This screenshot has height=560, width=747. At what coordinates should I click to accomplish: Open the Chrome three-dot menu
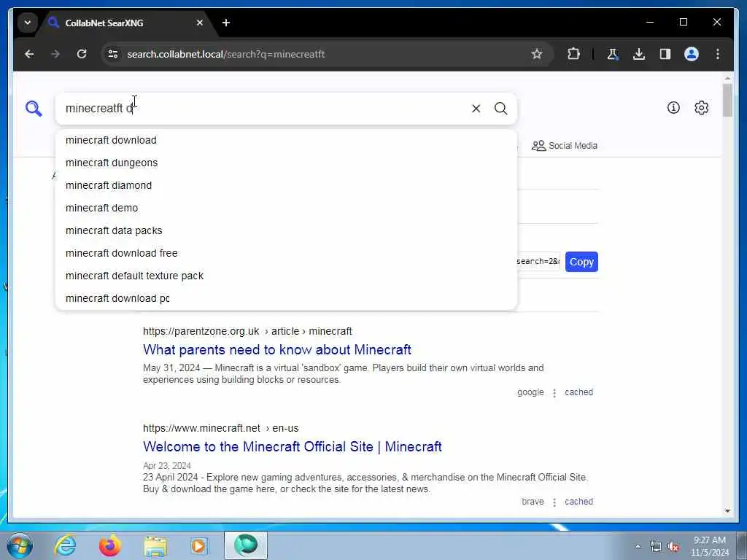(718, 54)
